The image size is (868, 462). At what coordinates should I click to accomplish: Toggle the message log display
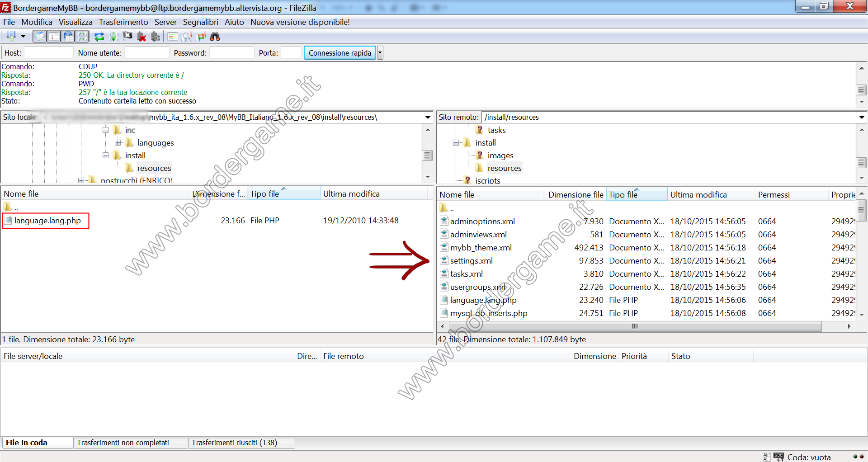click(40, 37)
